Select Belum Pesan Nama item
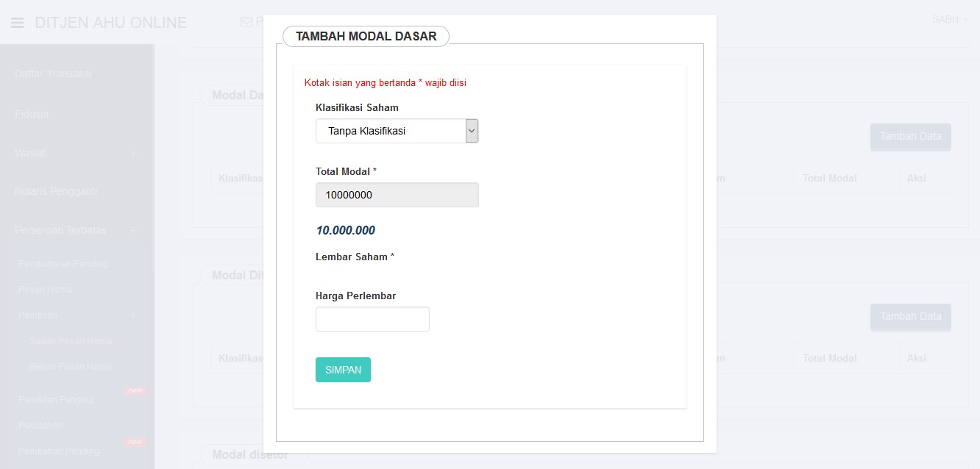The image size is (980, 469). coord(71,366)
